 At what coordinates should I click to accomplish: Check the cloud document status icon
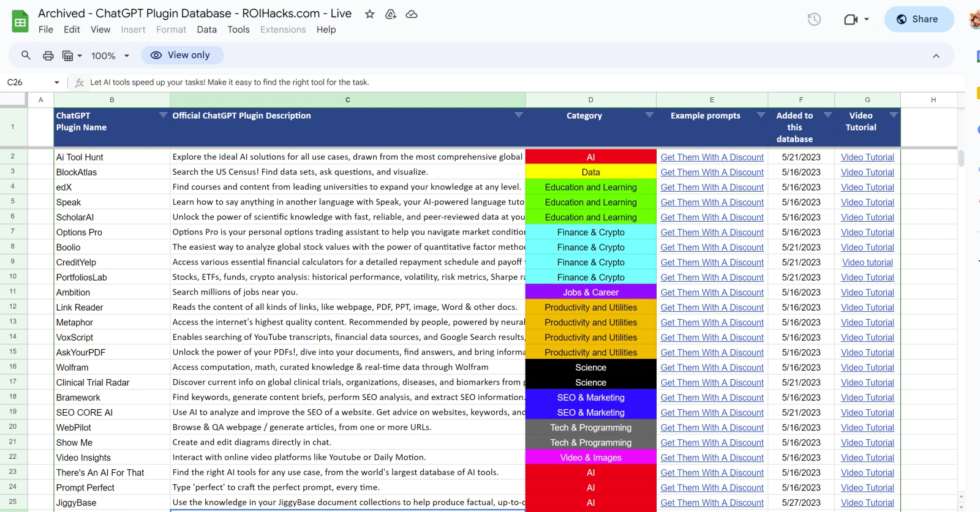coord(412,13)
